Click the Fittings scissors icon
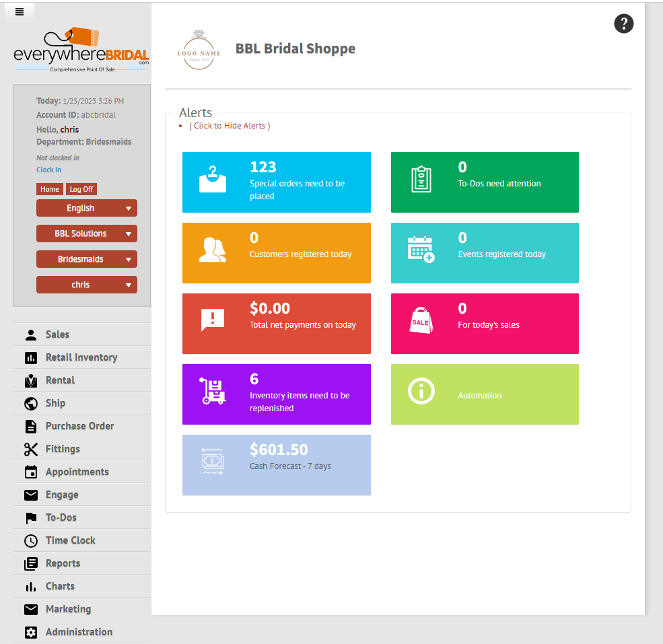 pos(31,449)
